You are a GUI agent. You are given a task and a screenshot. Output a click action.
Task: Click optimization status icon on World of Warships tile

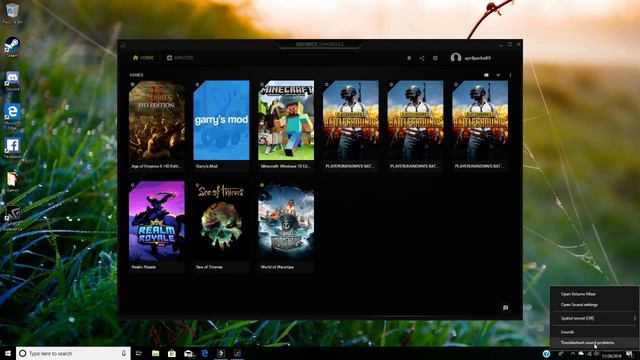(x=262, y=185)
